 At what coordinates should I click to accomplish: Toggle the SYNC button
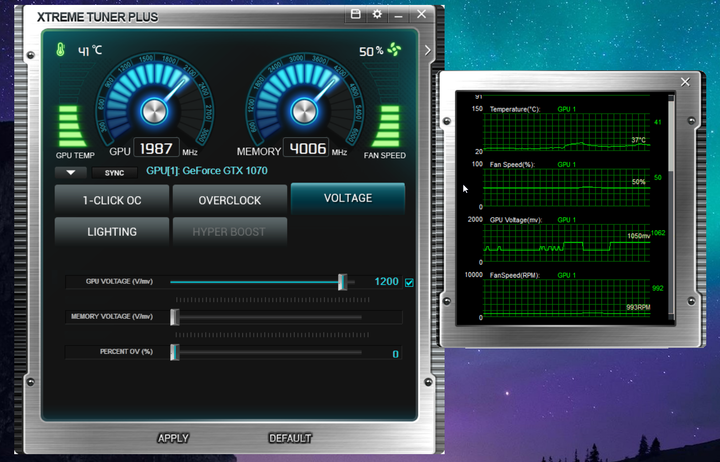(x=114, y=173)
